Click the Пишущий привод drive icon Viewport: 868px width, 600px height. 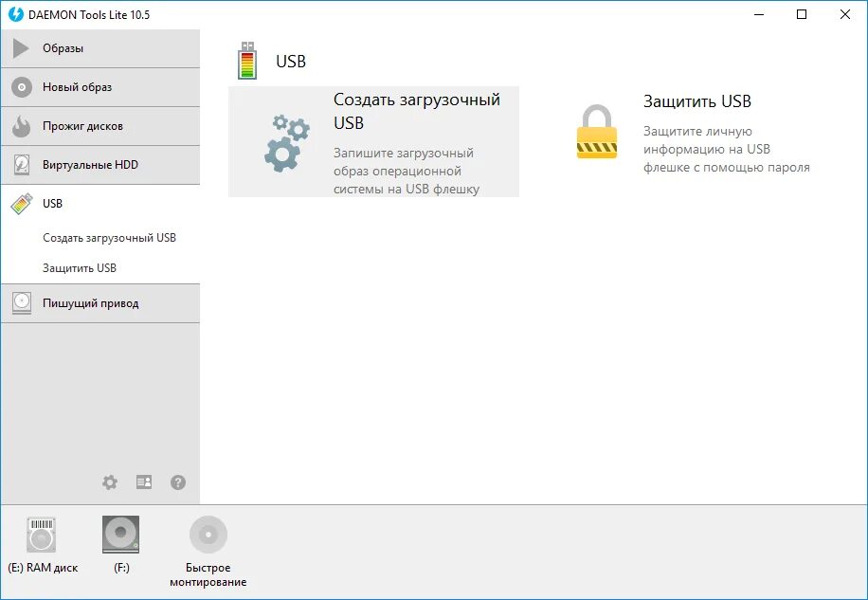pos(22,303)
